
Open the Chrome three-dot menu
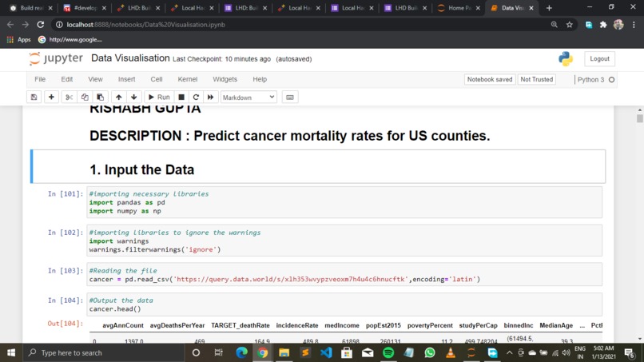coord(634,25)
